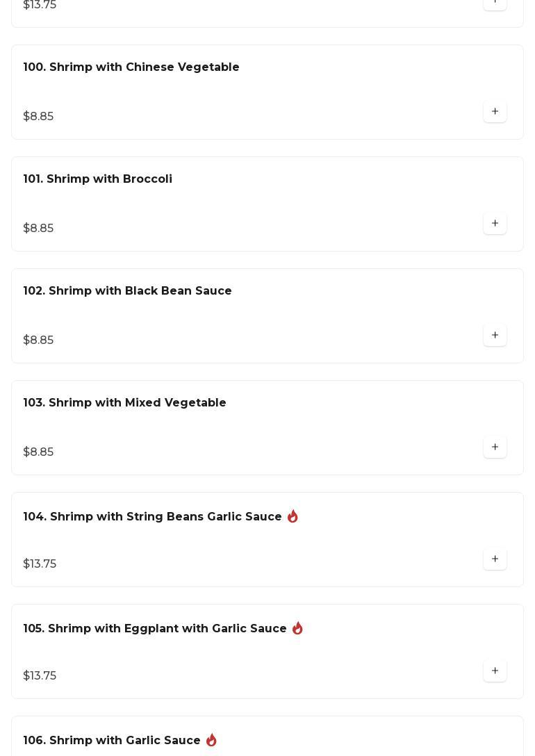
Task: Open 106. Shrimp with Garlic Sauce
Action: tap(112, 741)
